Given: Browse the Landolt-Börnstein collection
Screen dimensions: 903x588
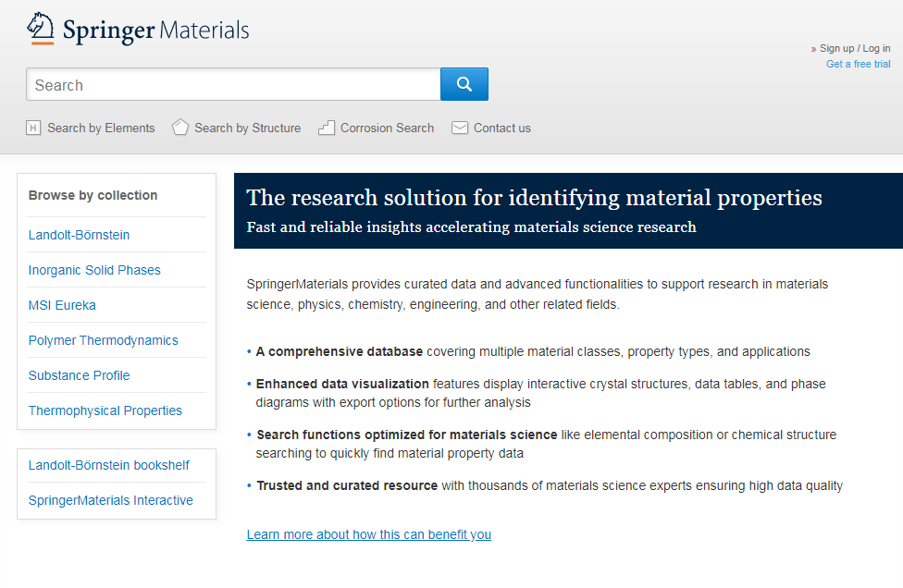Looking at the screenshot, I should coord(79,235).
